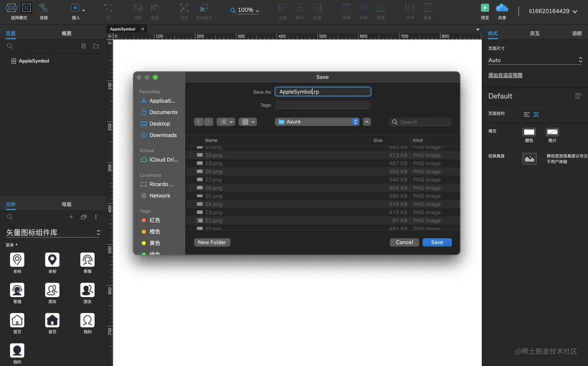
Task: Click the libraries panel search icon
Action: point(10,217)
